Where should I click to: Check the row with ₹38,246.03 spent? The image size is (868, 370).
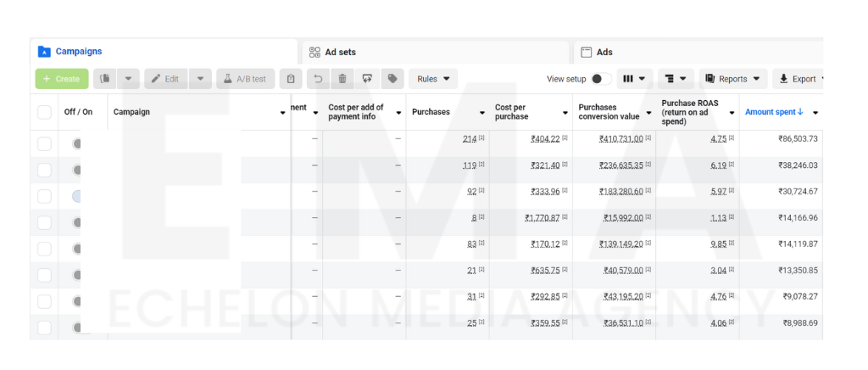pos(44,170)
